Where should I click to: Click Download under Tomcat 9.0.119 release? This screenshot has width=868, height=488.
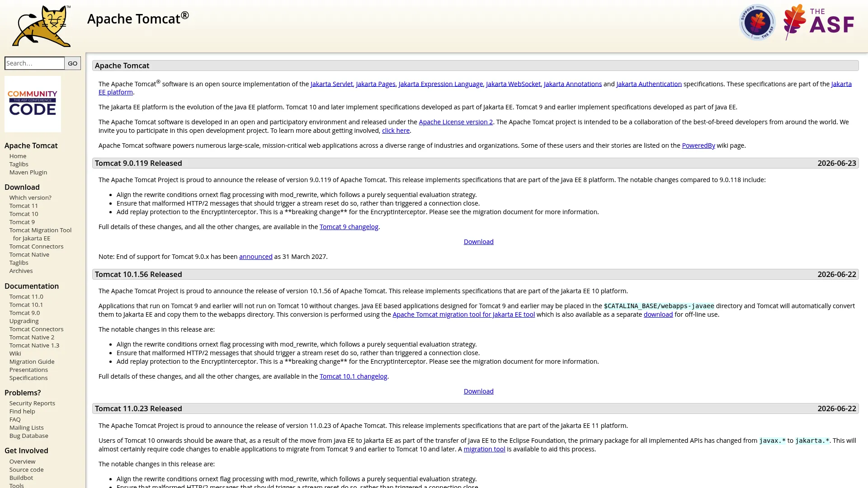click(478, 242)
